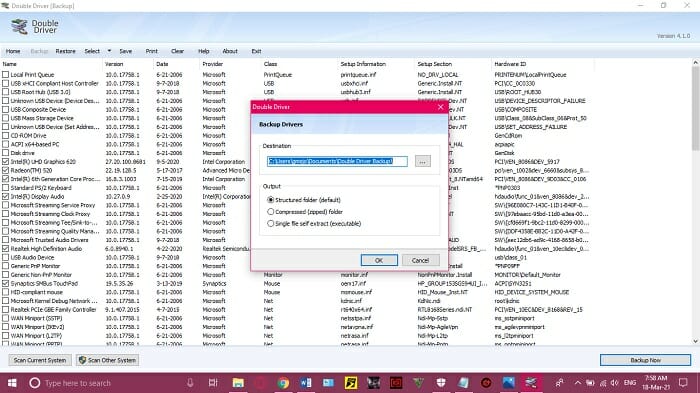This screenshot has height=393, width=700.
Task: Sort by the Hardware ID column header
Action: [x=510, y=64]
